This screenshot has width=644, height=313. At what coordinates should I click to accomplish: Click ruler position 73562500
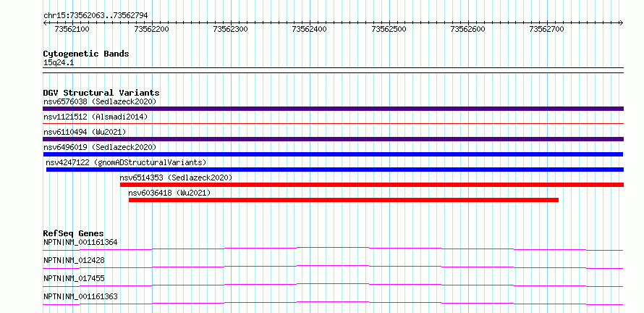point(389,29)
